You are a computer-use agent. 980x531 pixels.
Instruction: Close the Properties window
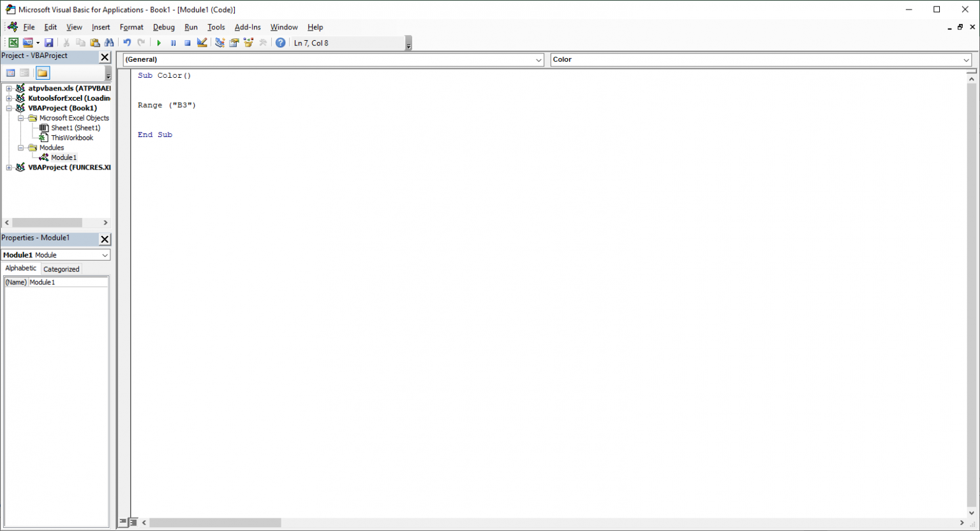pos(104,239)
